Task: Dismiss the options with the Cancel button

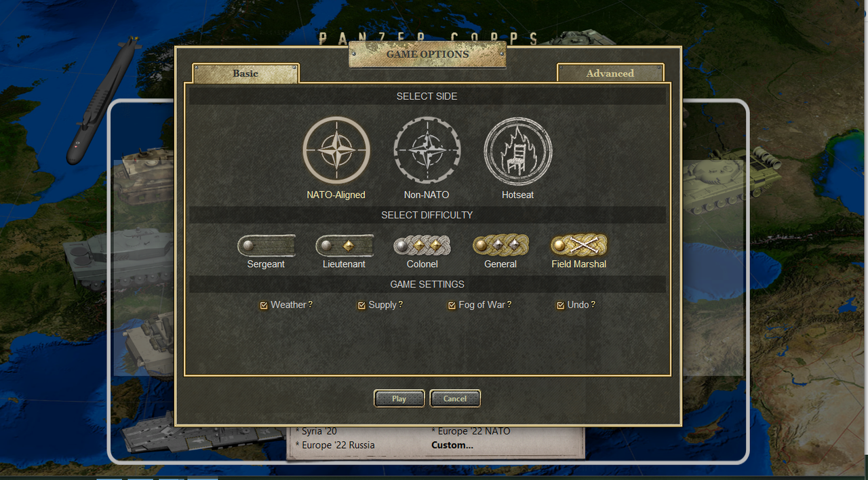Action: click(x=455, y=399)
